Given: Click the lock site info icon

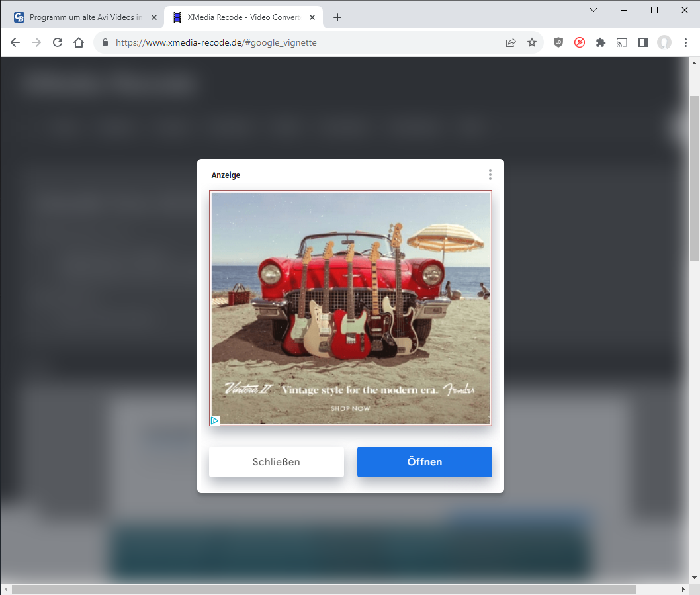Looking at the screenshot, I should coord(105,42).
